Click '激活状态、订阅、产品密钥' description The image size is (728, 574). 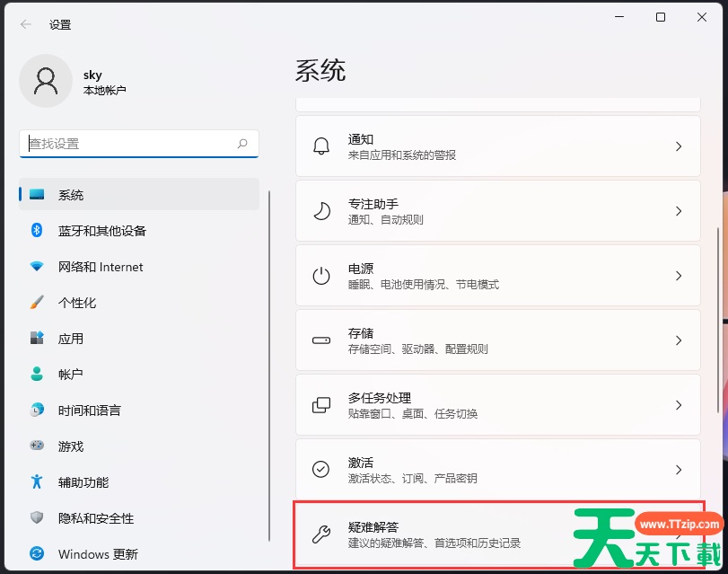(x=412, y=478)
